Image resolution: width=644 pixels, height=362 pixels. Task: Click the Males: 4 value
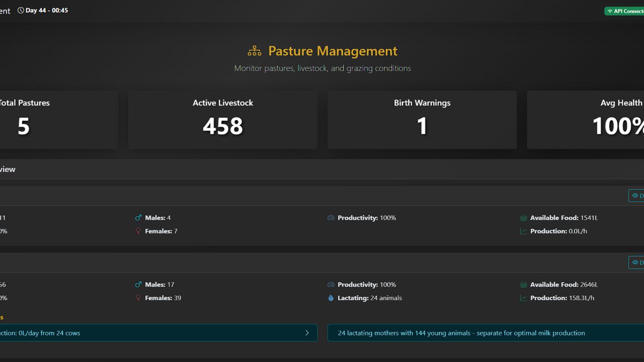pos(158,218)
